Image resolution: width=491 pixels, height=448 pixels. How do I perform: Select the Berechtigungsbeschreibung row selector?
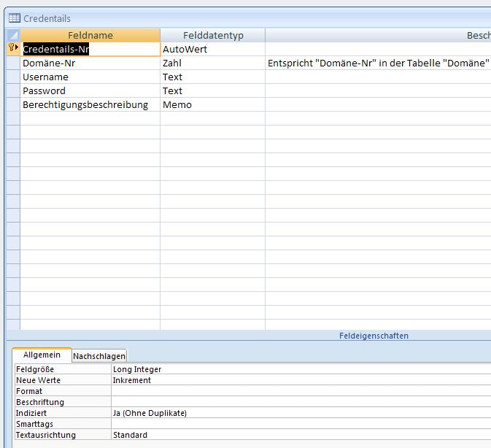coord(13,104)
